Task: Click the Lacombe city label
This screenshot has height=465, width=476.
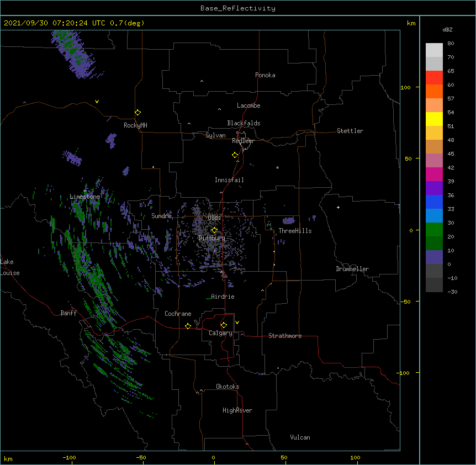Action: tap(248, 105)
